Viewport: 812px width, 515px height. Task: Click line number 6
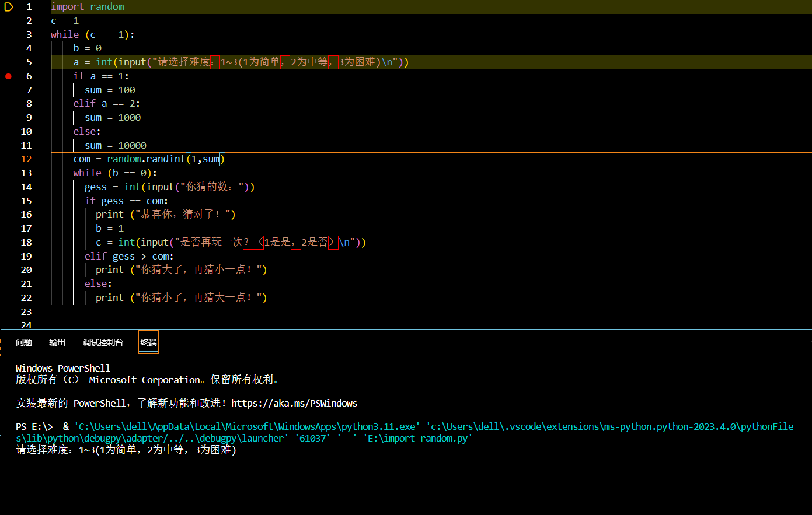pos(29,76)
